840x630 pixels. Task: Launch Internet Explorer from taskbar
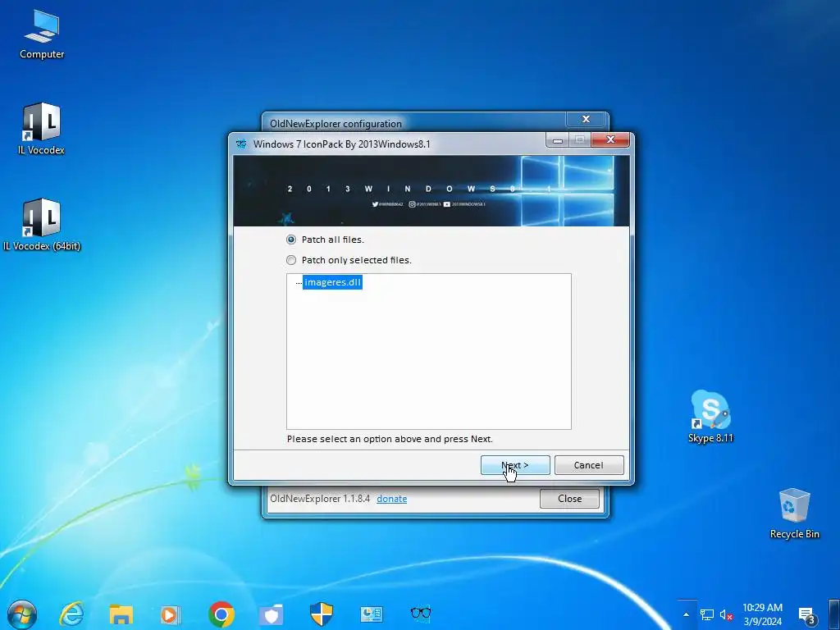[x=71, y=614]
